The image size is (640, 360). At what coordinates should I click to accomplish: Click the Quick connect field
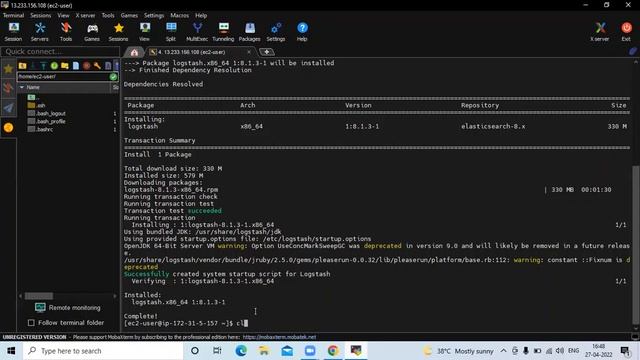click(x=60, y=51)
